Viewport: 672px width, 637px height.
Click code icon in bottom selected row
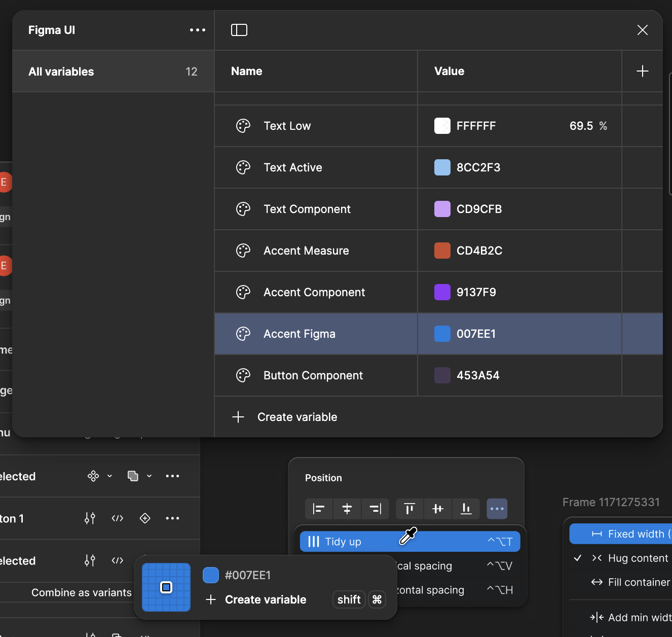[118, 560]
